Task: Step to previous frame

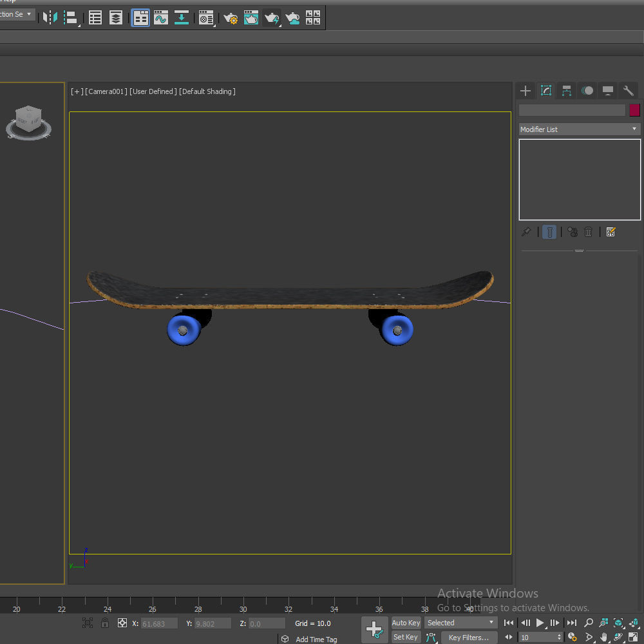Action: 526,623
